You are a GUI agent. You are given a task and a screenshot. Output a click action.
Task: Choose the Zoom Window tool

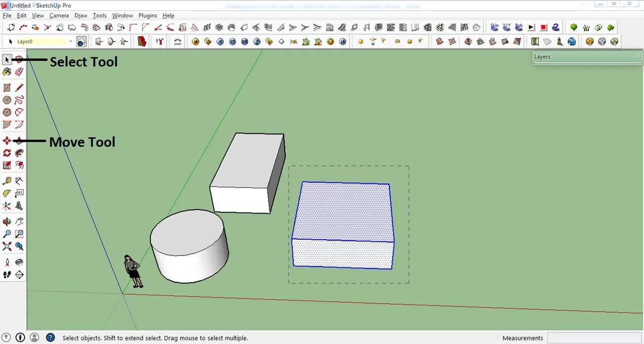click(x=19, y=234)
